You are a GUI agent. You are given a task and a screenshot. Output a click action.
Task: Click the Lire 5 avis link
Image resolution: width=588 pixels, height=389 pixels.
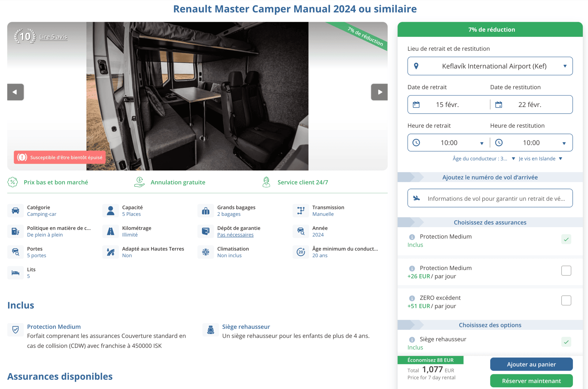coord(53,37)
